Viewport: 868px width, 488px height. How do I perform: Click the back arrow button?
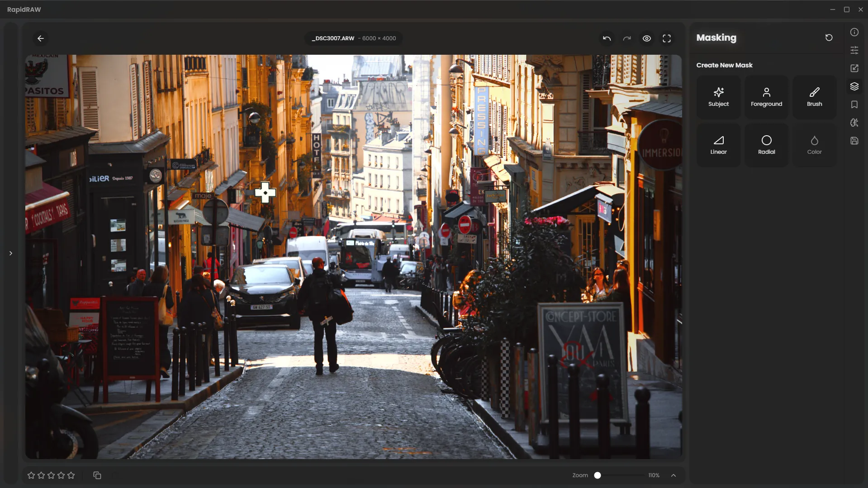[41, 38]
